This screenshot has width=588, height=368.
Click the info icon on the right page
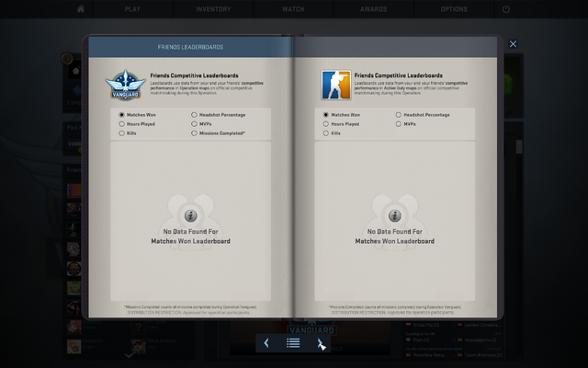[394, 216]
